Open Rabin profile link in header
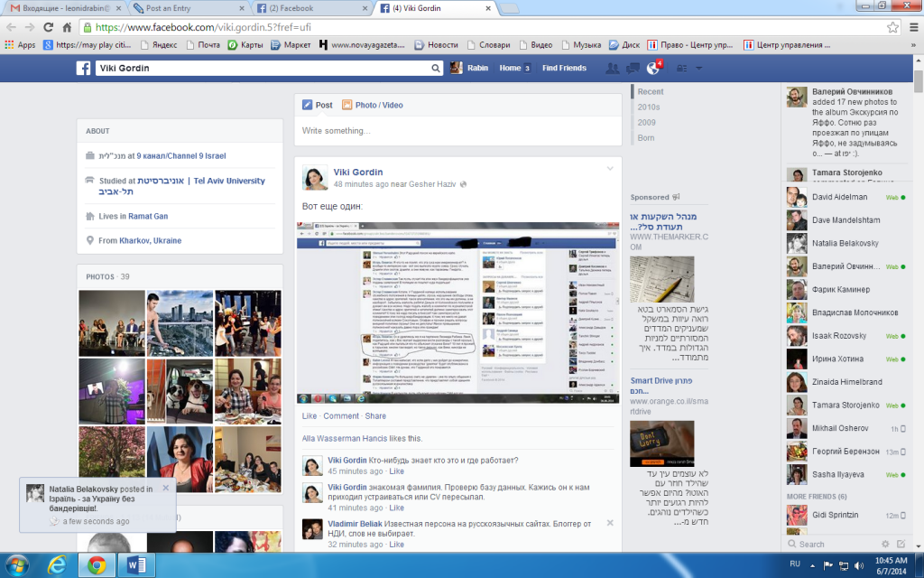The image size is (924, 578). tap(469, 68)
